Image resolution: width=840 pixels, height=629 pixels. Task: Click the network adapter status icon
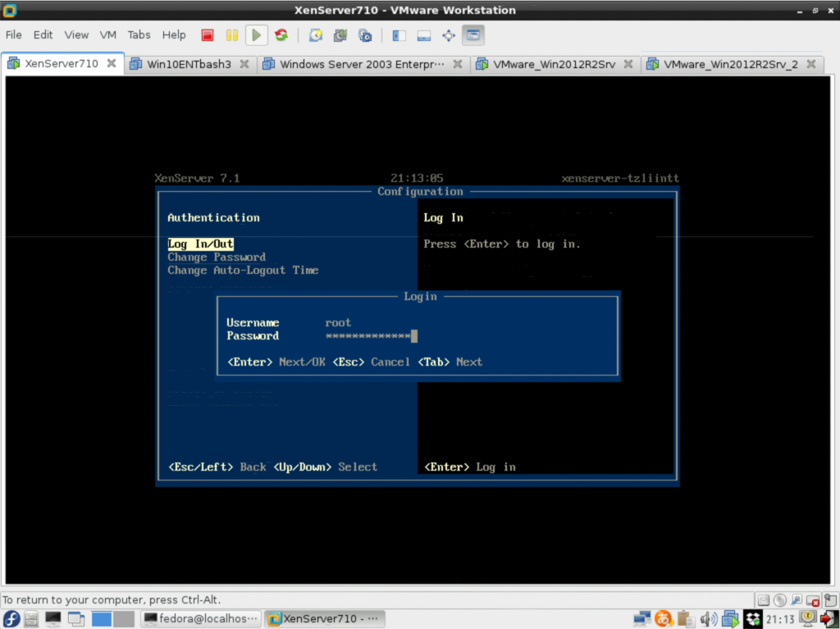[797, 600]
